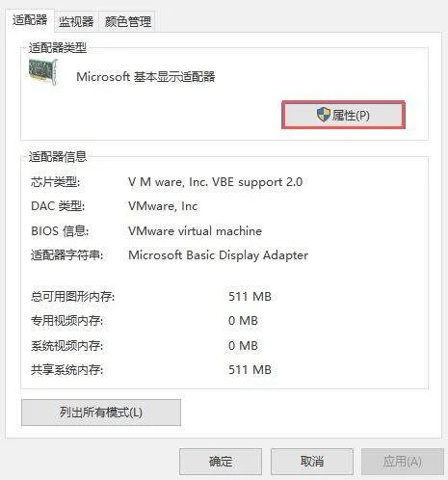Click the 芯片类型 value VBE support 2.0

click(x=215, y=182)
